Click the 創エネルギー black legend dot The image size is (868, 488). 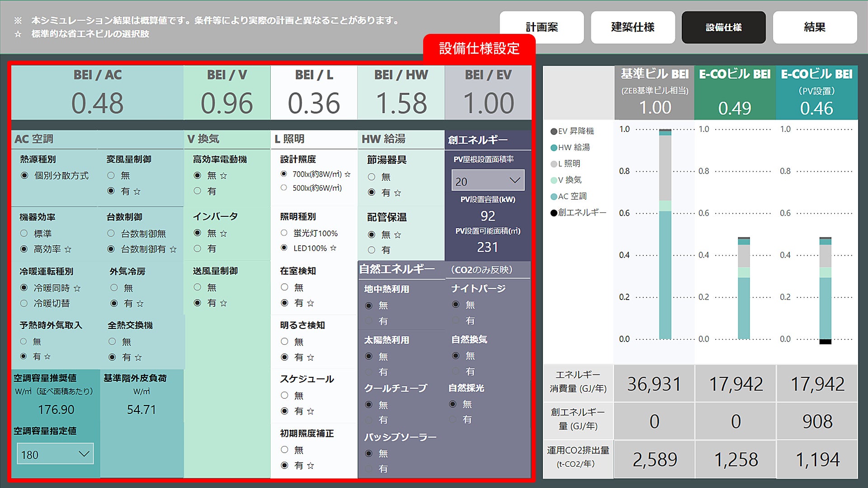coord(553,212)
